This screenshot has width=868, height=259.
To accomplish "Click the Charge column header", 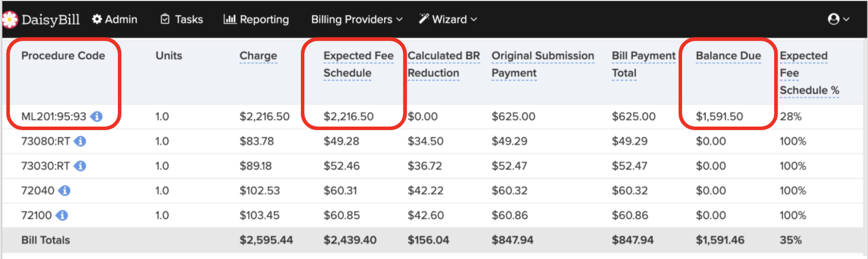I will click(258, 56).
